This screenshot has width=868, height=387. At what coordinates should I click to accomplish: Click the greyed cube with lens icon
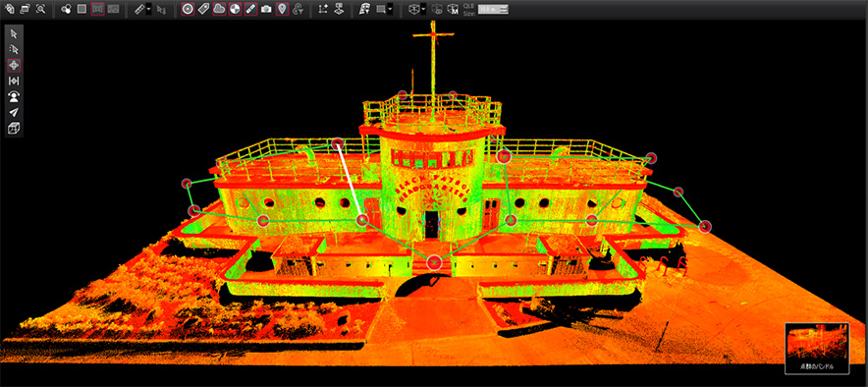[437, 9]
